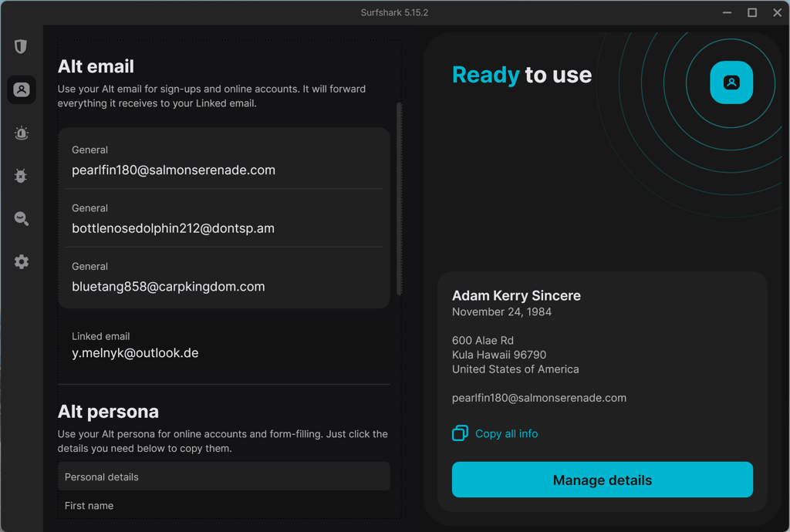The width and height of the screenshot is (790, 532).
Task: Click the First name field row
Action: point(224,505)
